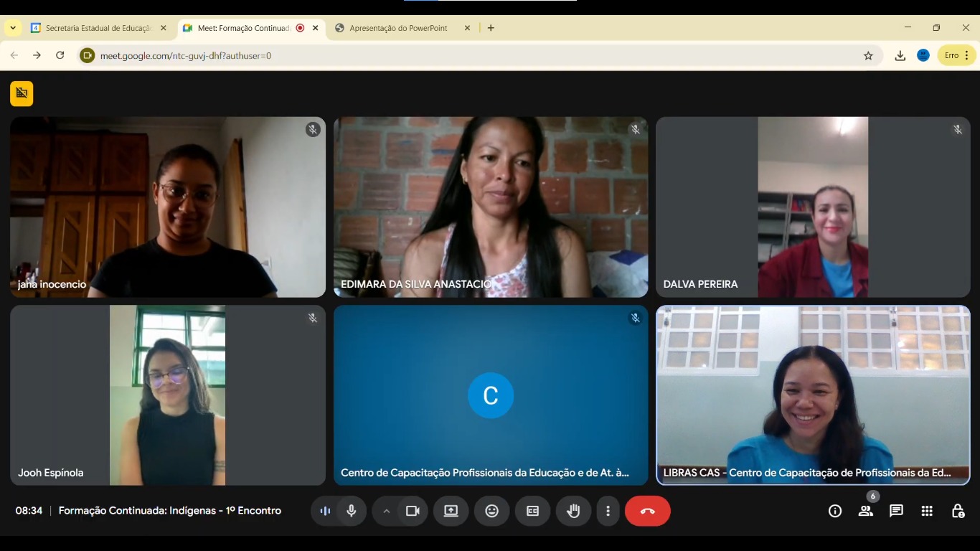
Task: Click the yellow presentation-off badge
Action: pyautogui.click(x=22, y=93)
